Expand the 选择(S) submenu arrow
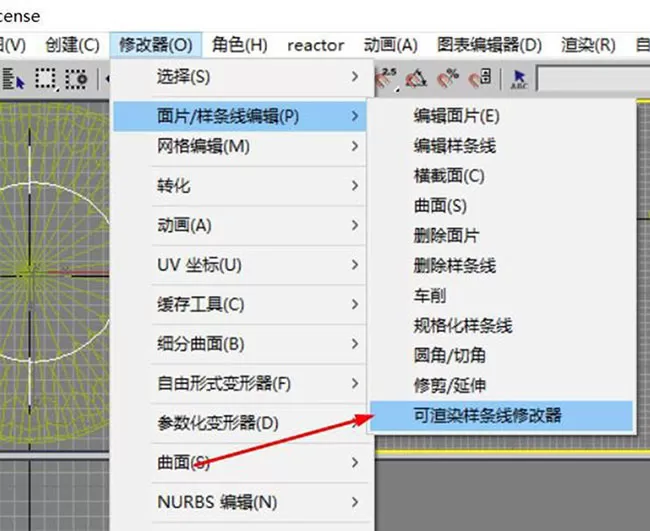The height and width of the screenshot is (531, 650). click(354, 76)
